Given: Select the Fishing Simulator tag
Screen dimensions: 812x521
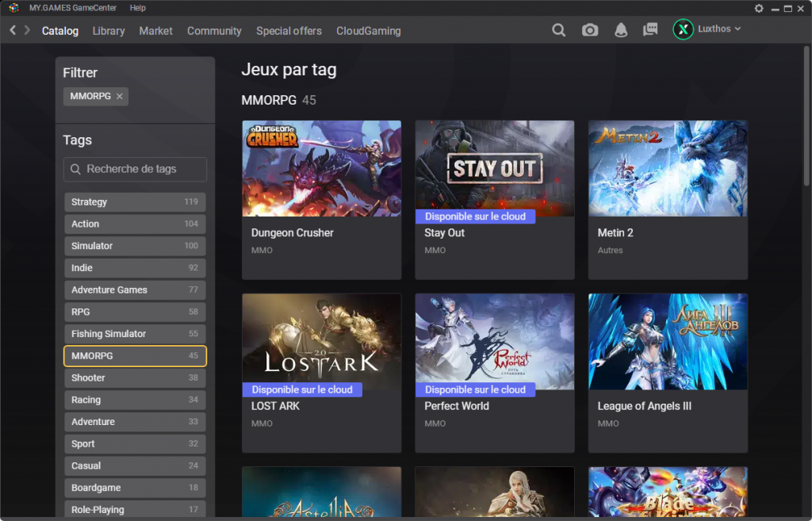Looking at the screenshot, I should pos(135,334).
